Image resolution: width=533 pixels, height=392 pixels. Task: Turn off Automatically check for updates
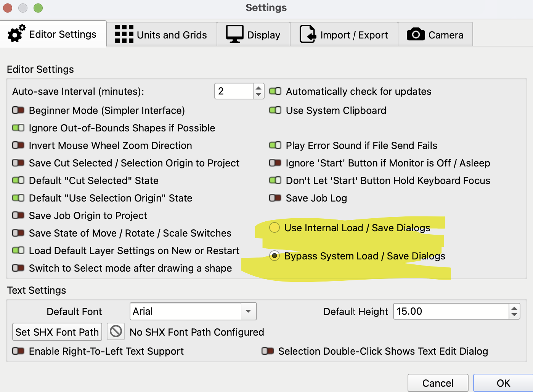coord(275,91)
